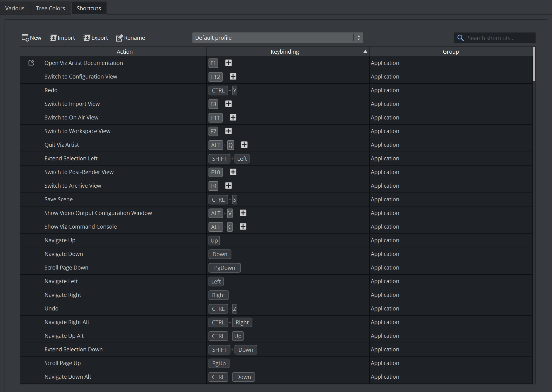Add keybinding plus icon beside ALT+V
The height and width of the screenshot is (392, 552).
(x=243, y=213)
